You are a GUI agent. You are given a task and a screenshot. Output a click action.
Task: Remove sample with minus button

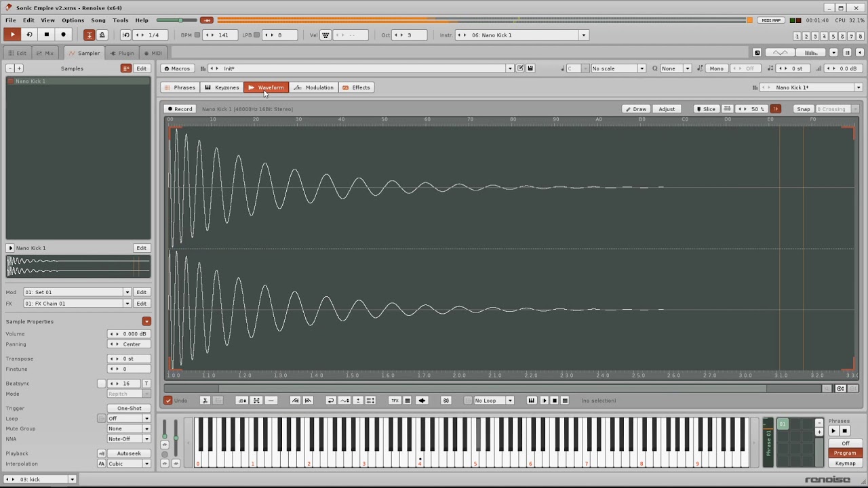pos(9,68)
